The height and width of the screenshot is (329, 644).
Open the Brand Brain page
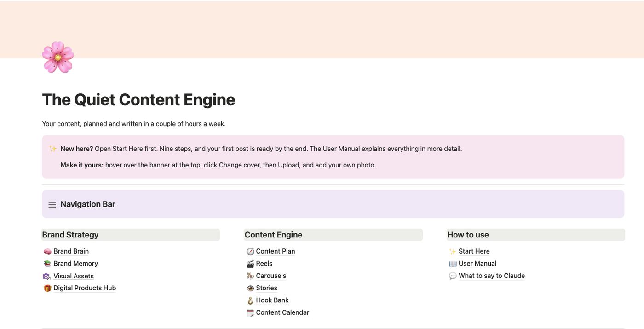(x=71, y=251)
